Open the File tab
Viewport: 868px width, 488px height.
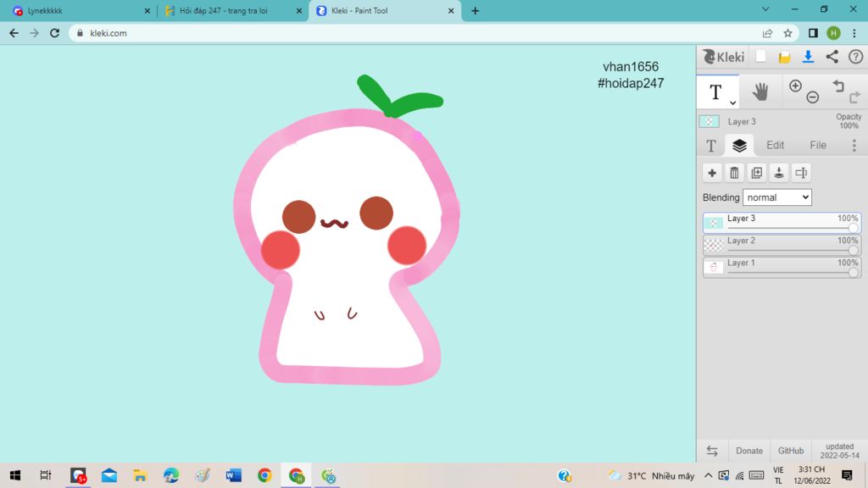818,146
